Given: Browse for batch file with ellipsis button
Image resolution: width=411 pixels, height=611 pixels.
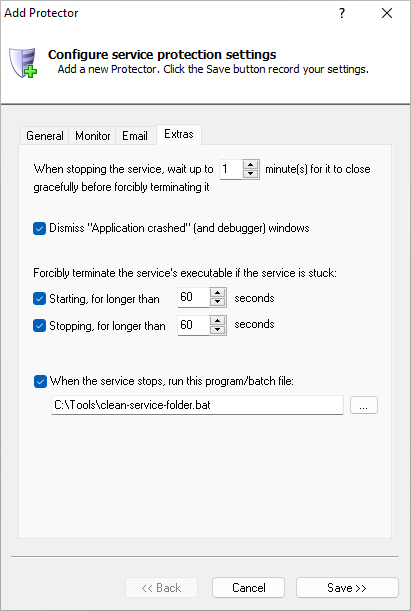Looking at the screenshot, I should [364, 405].
